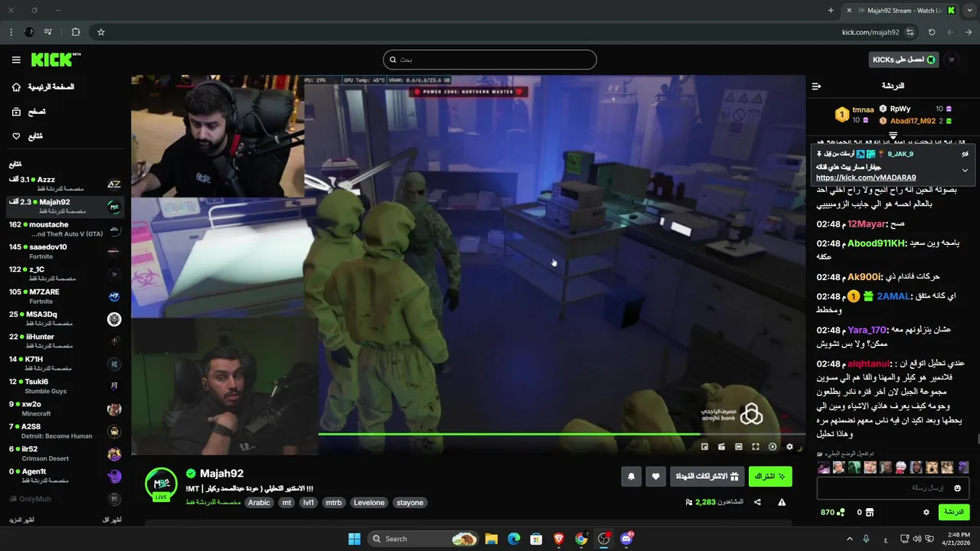Click Majah92 channel avatar with LIVE badge
The image size is (980, 551).
point(162,484)
